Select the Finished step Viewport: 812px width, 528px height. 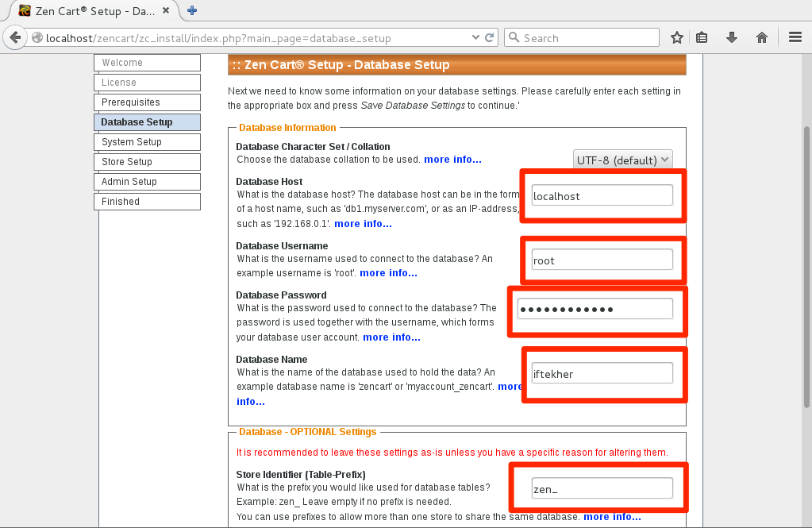pyautogui.click(x=147, y=202)
